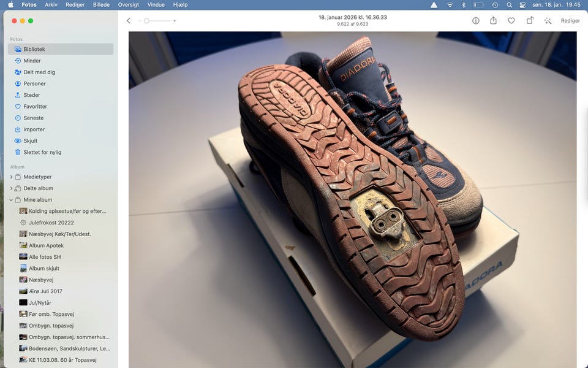Viewport: 588px width, 368px height.
Task: Open the Fotos app menu
Action: coord(29,5)
